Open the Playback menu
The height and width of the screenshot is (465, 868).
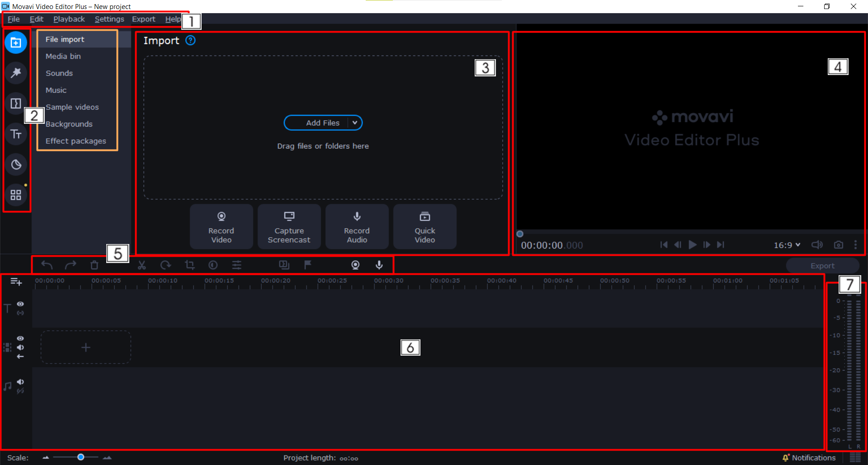pyautogui.click(x=69, y=19)
